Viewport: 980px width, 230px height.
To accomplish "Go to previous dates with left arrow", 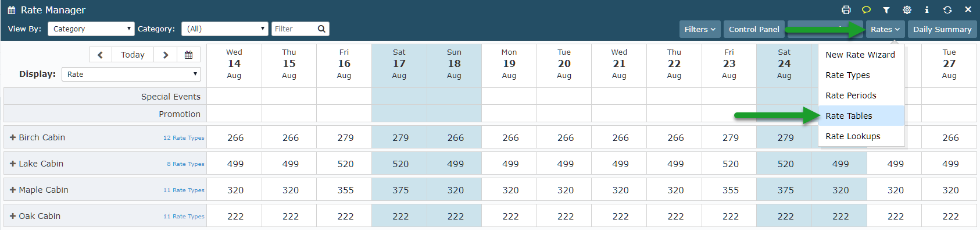I will [x=101, y=55].
